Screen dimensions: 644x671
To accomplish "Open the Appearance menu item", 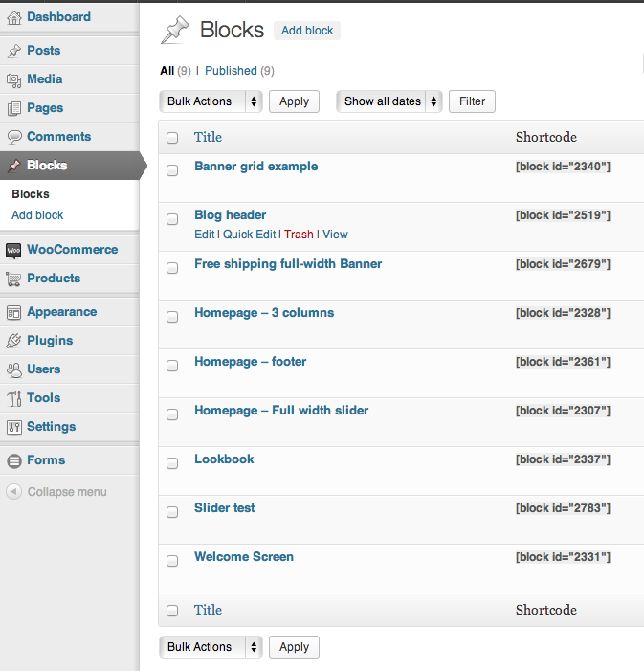I will (61, 312).
